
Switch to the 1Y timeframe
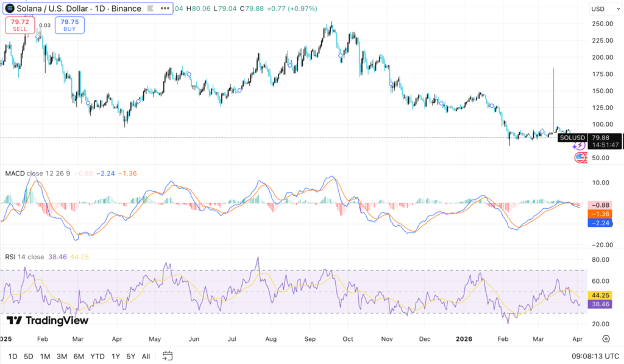tap(115, 356)
